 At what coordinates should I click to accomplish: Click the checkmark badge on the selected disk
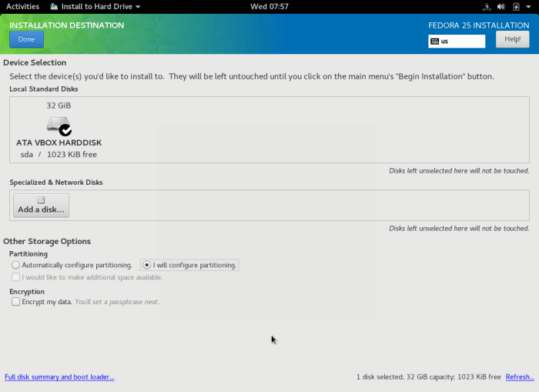(65, 130)
